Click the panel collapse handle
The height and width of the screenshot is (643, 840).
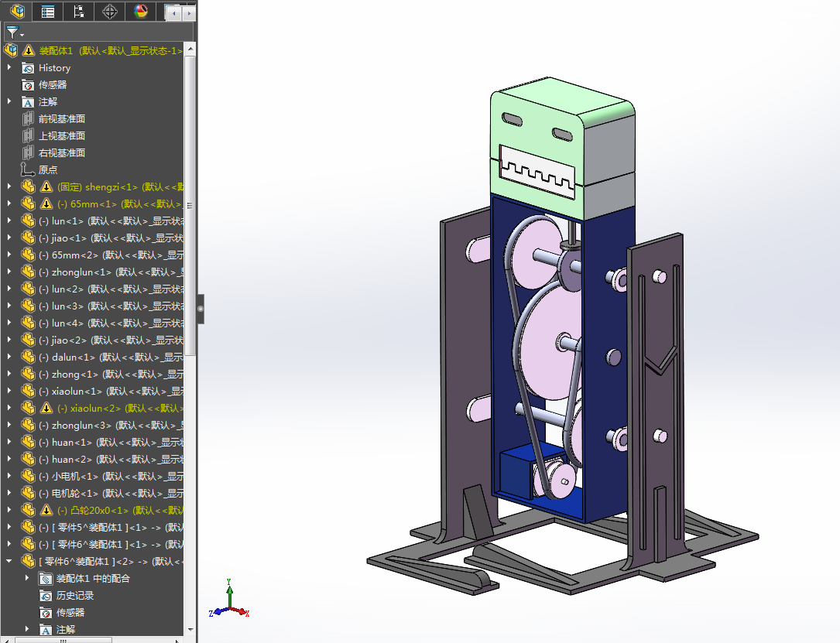pyautogui.click(x=201, y=309)
